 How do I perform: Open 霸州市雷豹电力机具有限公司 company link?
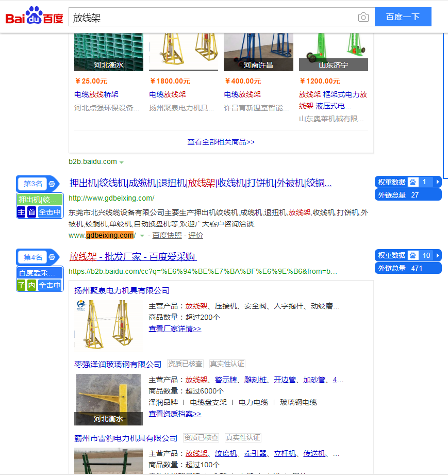point(126,438)
